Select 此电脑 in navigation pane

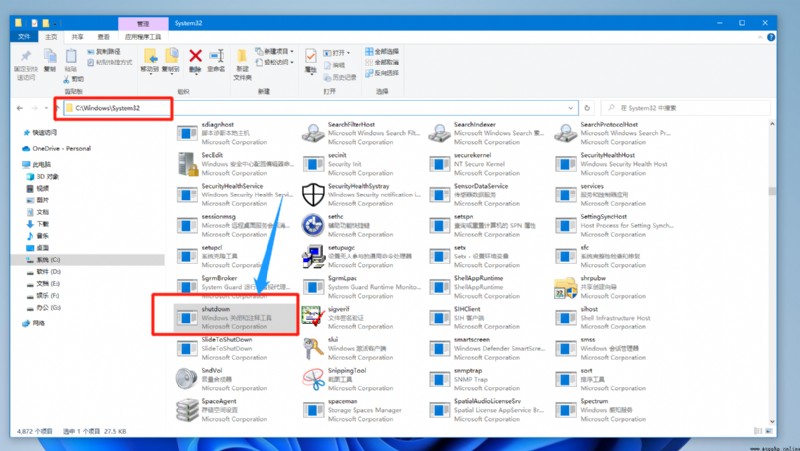tap(41, 164)
